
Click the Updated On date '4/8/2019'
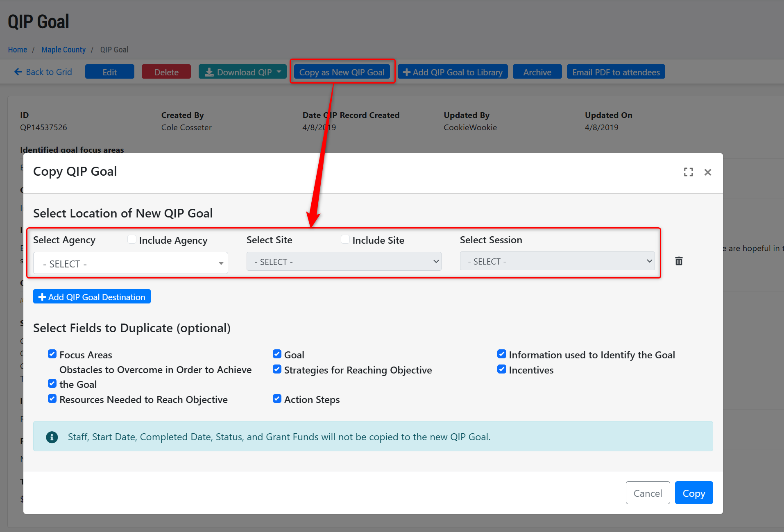tap(602, 127)
